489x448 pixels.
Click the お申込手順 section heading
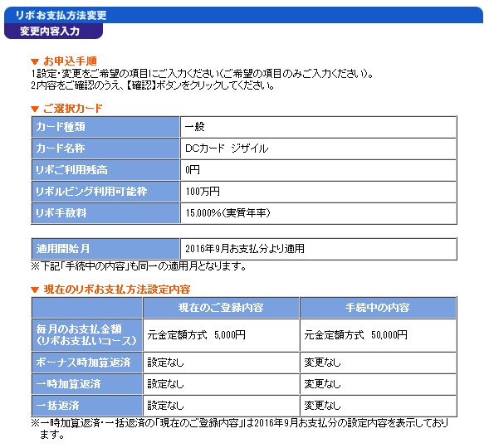point(71,61)
